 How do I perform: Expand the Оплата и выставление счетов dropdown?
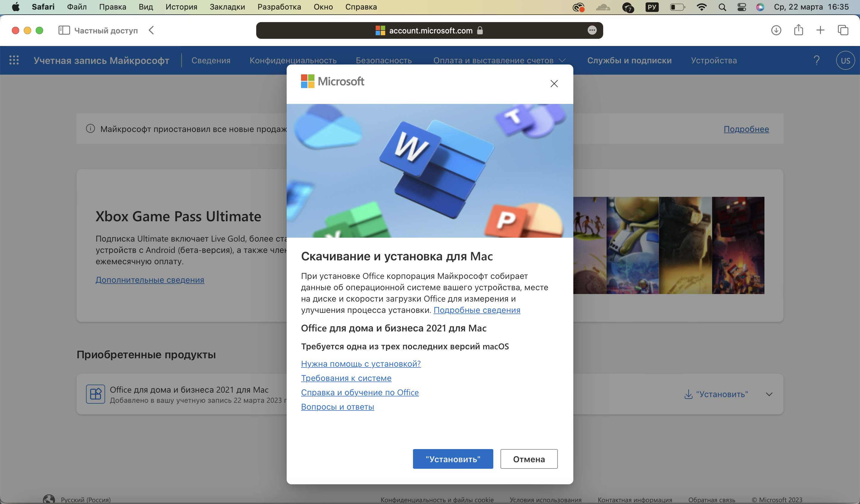(x=500, y=60)
